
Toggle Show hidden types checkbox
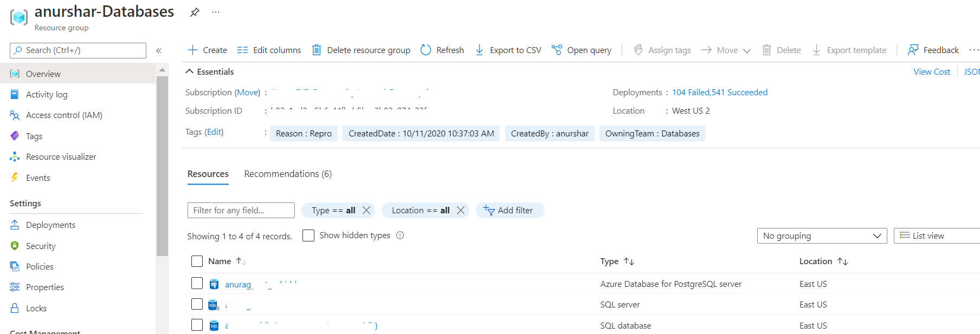(x=308, y=235)
